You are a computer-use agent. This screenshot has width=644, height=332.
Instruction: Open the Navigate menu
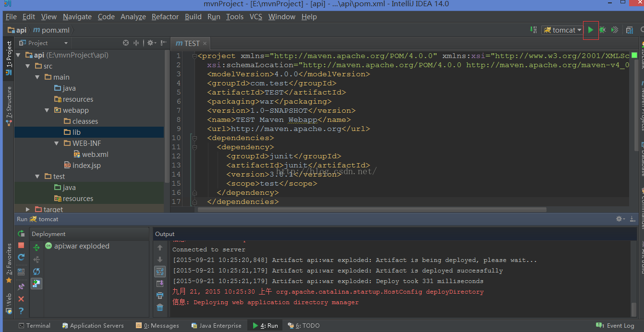tap(77, 17)
